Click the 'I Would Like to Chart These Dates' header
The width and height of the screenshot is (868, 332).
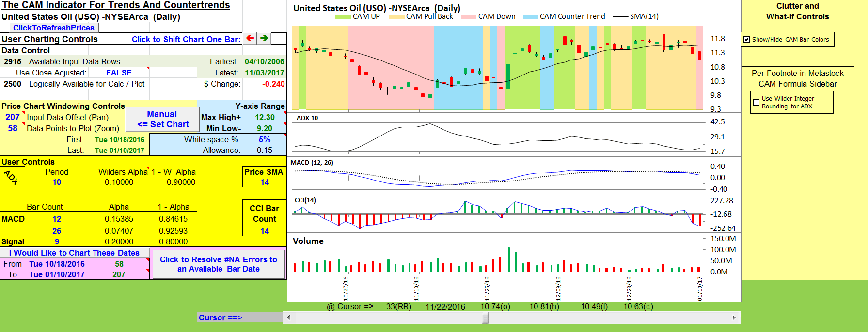tap(74, 253)
